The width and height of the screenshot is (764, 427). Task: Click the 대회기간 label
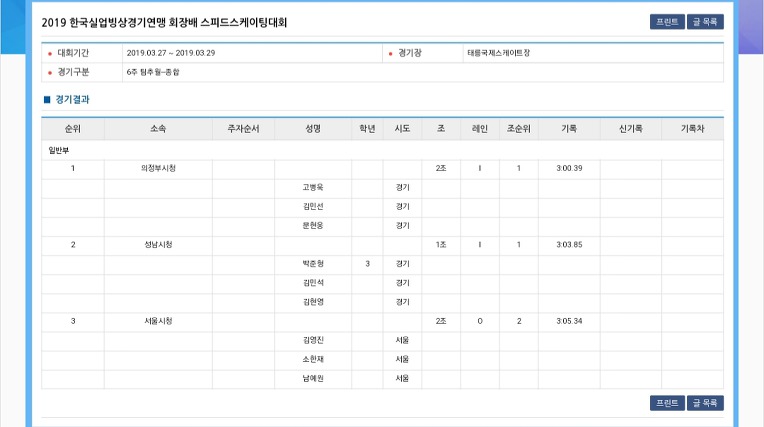click(x=73, y=53)
